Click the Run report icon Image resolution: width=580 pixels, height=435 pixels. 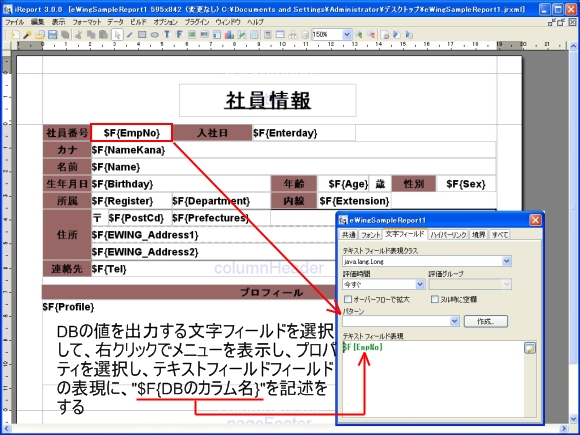click(x=397, y=35)
